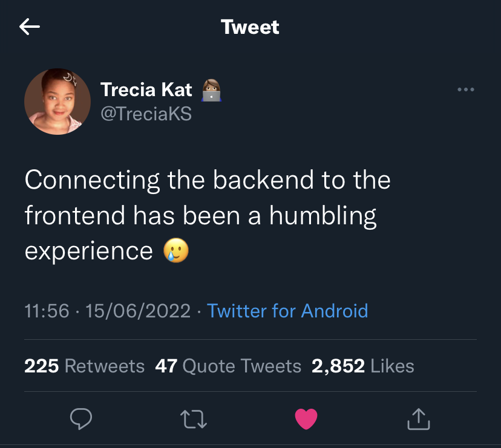View the 2,852 Likes list
This screenshot has height=448, width=501.
tap(362, 366)
